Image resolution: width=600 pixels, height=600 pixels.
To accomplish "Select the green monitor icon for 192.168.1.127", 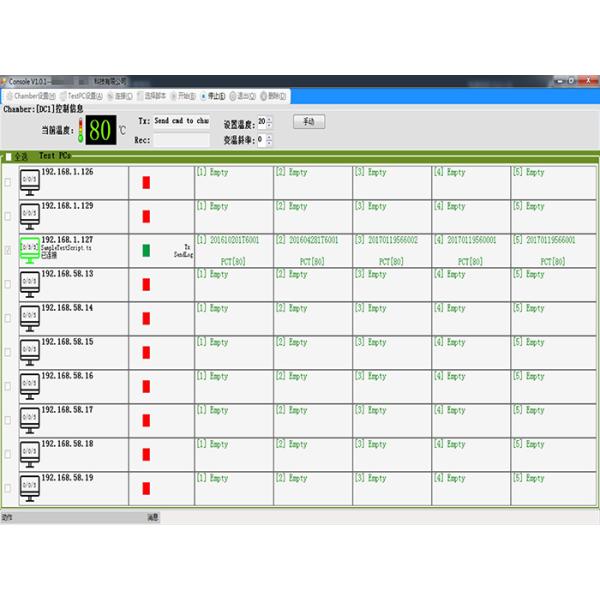I will tap(30, 252).
